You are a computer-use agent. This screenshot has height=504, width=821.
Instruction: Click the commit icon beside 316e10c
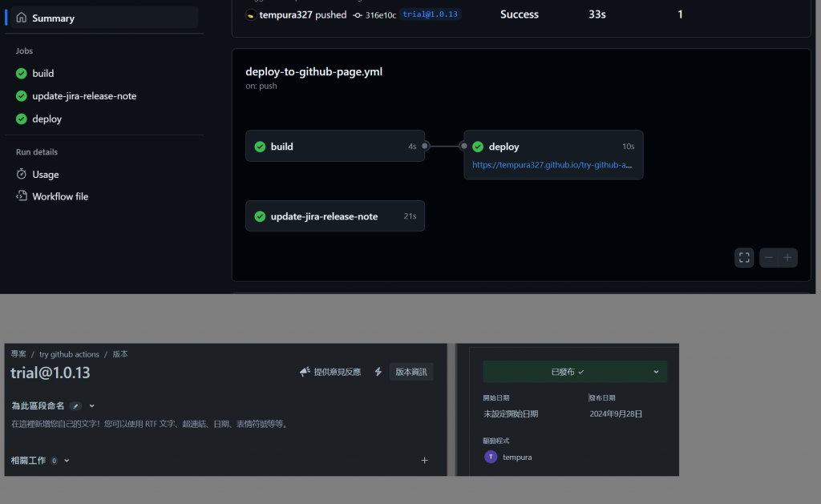[x=358, y=15]
